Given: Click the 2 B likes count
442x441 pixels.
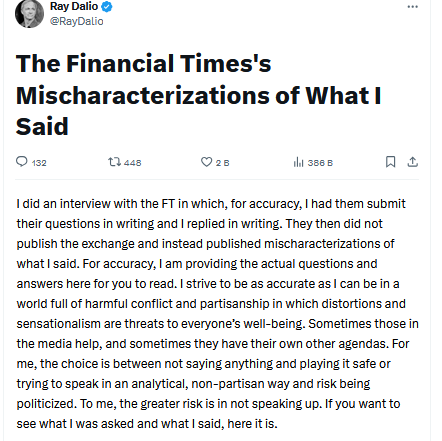Looking at the screenshot, I should [223, 163].
